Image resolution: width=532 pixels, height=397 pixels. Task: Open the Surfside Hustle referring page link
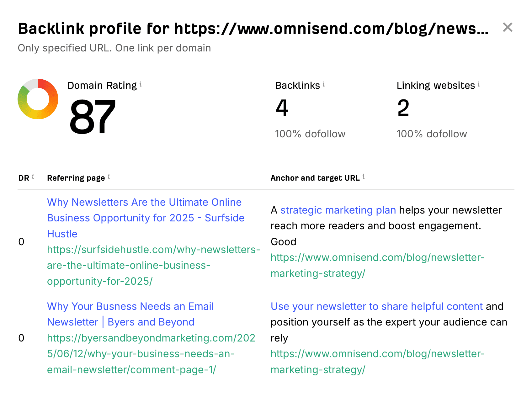tap(144, 218)
